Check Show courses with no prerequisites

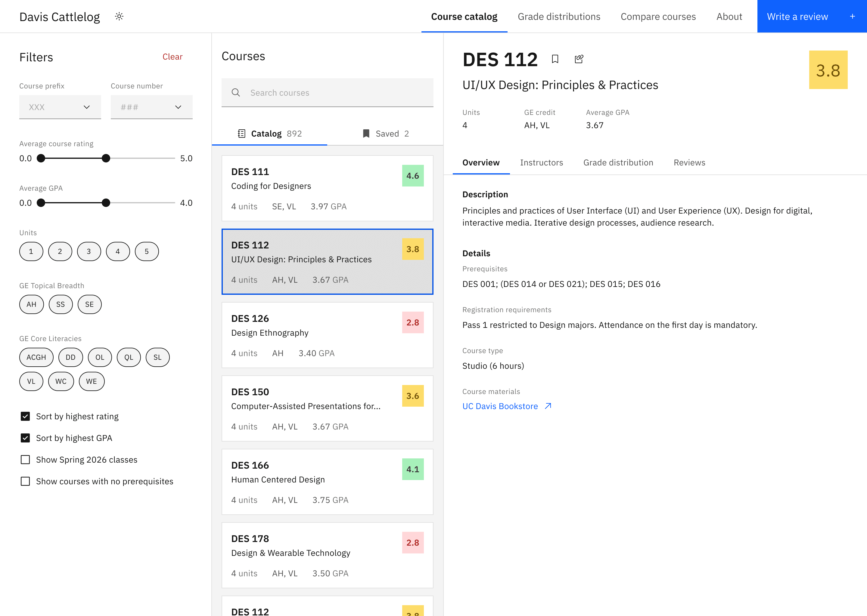[x=25, y=481]
